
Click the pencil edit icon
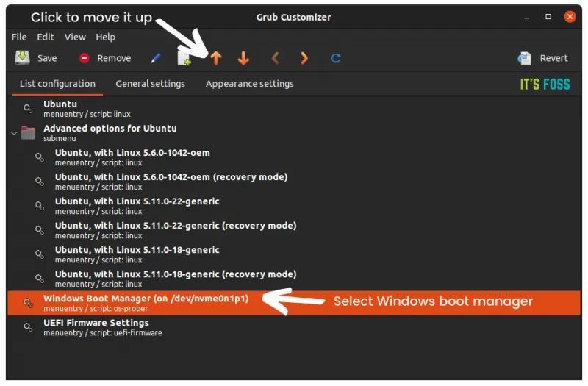pyautogui.click(x=156, y=59)
